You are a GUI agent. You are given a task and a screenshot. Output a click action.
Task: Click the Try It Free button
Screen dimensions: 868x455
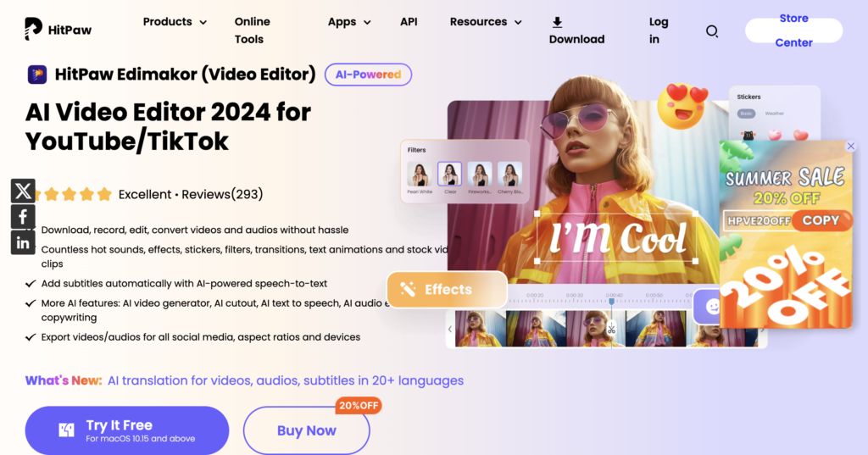tap(127, 430)
